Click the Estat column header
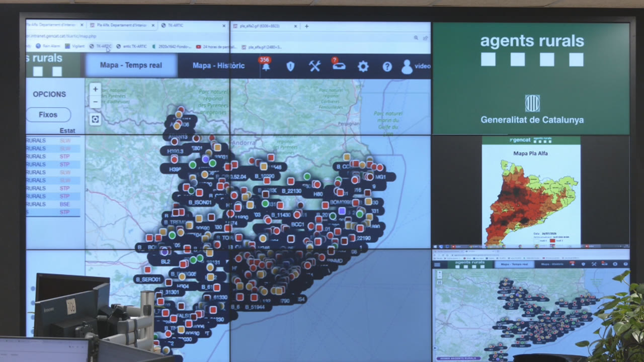 coord(67,131)
